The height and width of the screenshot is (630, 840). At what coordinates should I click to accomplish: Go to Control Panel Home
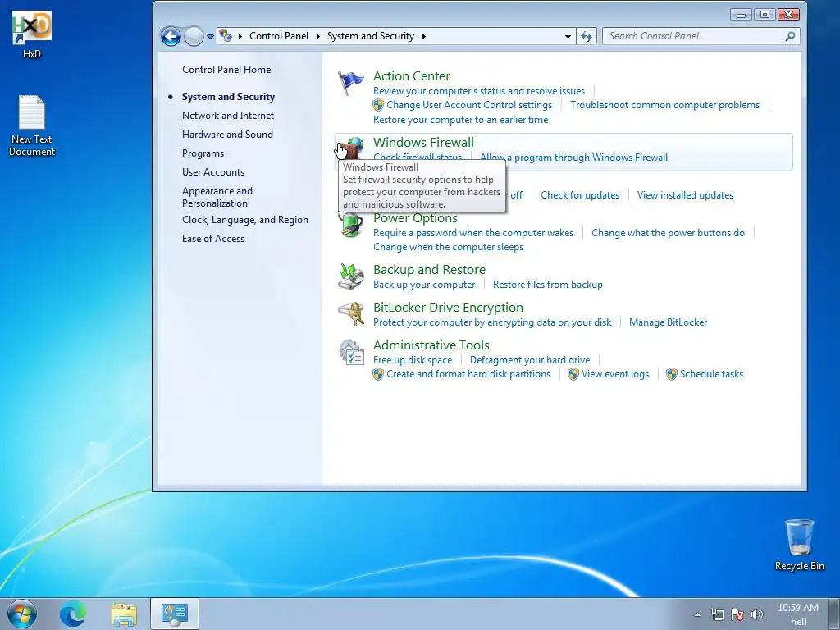click(226, 70)
